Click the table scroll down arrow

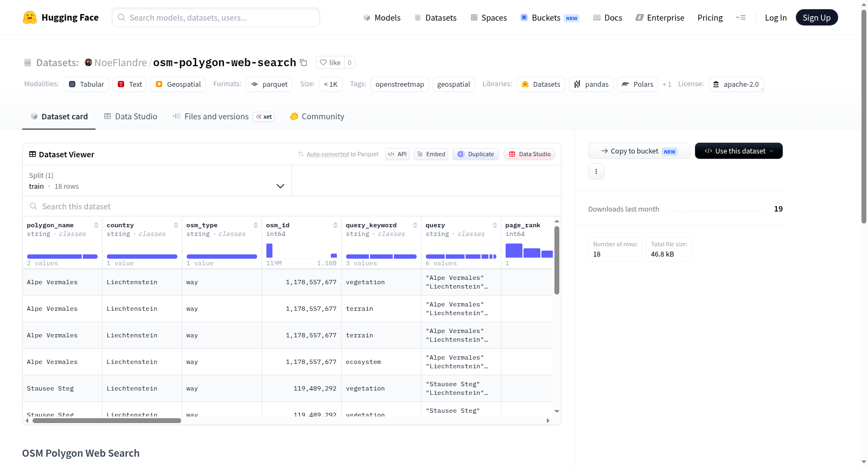click(x=557, y=411)
